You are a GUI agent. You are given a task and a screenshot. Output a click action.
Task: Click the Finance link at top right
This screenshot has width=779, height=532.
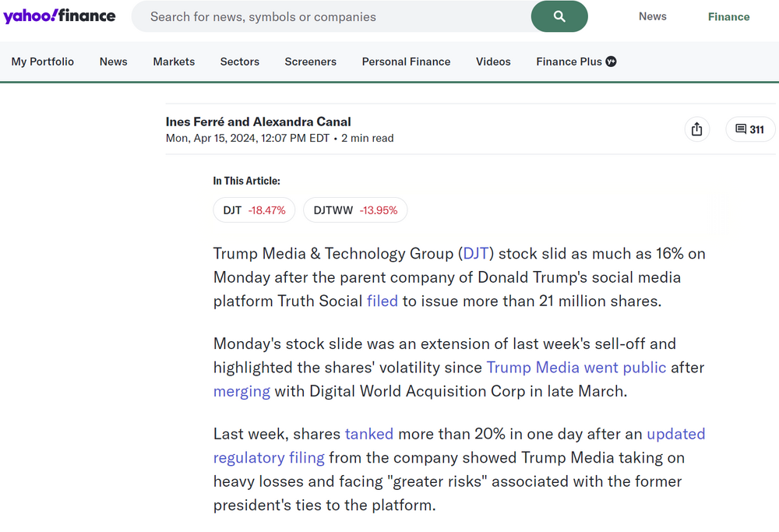click(x=728, y=16)
